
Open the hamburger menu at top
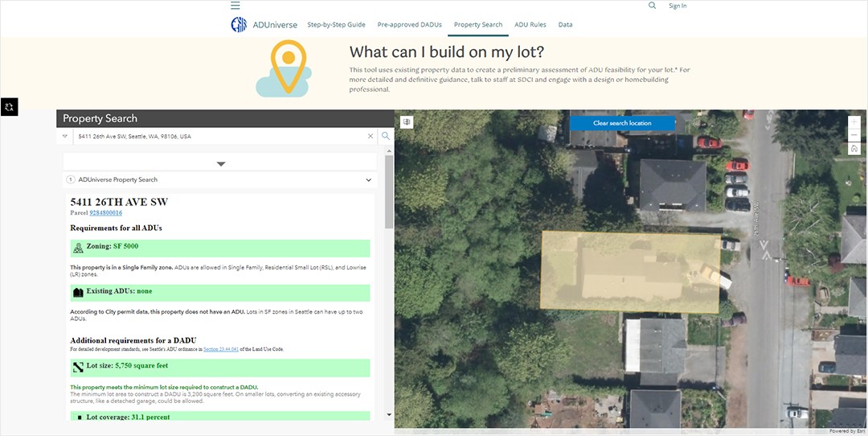[235, 6]
